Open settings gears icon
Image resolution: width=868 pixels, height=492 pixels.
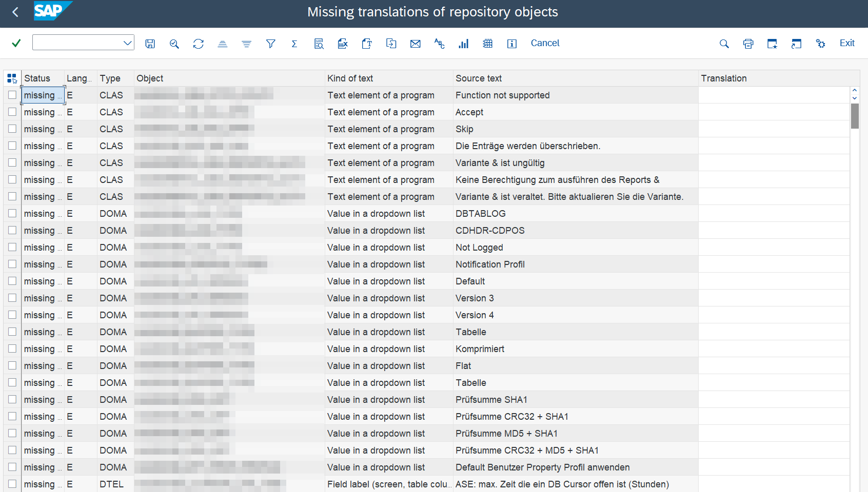pyautogui.click(x=821, y=44)
